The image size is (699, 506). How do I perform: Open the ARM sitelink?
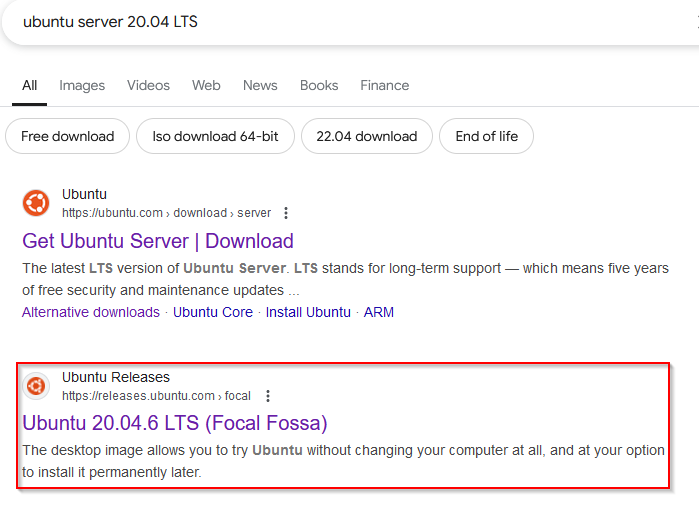tap(378, 312)
